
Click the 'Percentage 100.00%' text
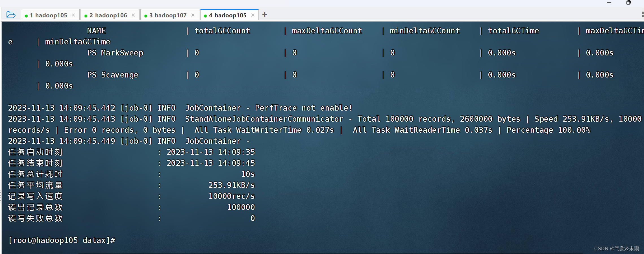(x=549, y=130)
